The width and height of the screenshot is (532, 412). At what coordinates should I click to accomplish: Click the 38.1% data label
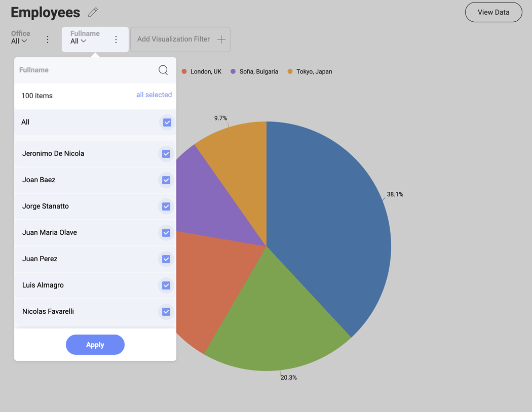pos(395,194)
